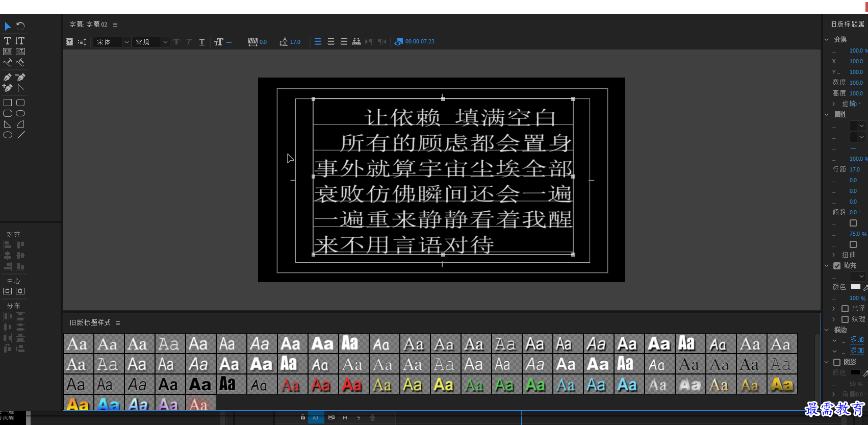Collapse the 填充 (Fill) section
Image resolution: width=868 pixels, height=425 pixels.
(827, 266)
